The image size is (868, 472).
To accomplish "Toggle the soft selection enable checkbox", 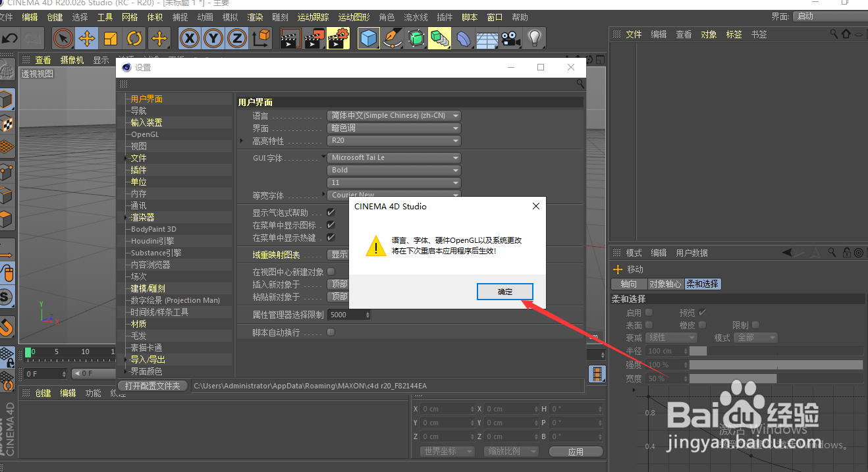I will point(649,312).
